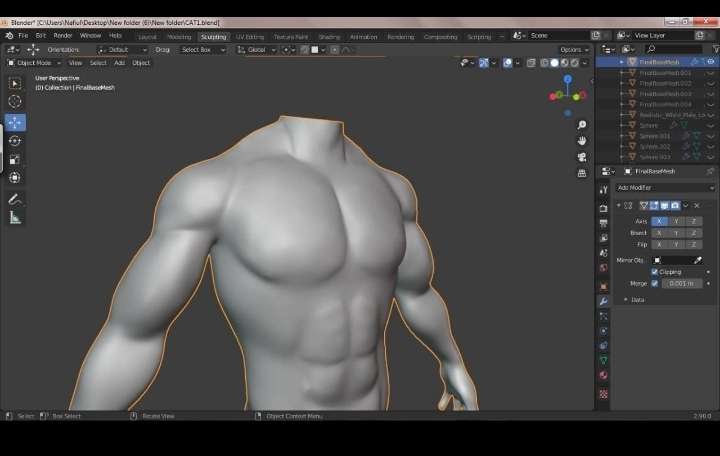Open the Output properties tab
This screenshot has height=456, width=720.
coord(604,223)
